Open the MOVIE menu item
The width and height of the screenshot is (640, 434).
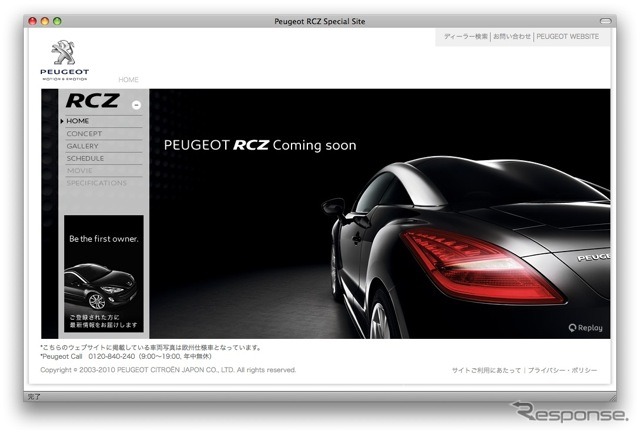pyautogui.click(x=80, y=170)
